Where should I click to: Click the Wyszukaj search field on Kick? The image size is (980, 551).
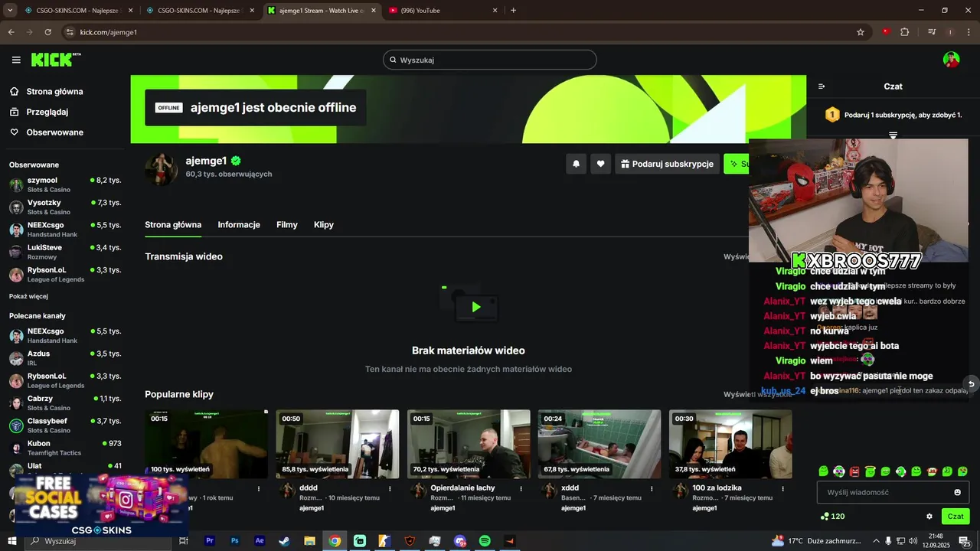490,60
